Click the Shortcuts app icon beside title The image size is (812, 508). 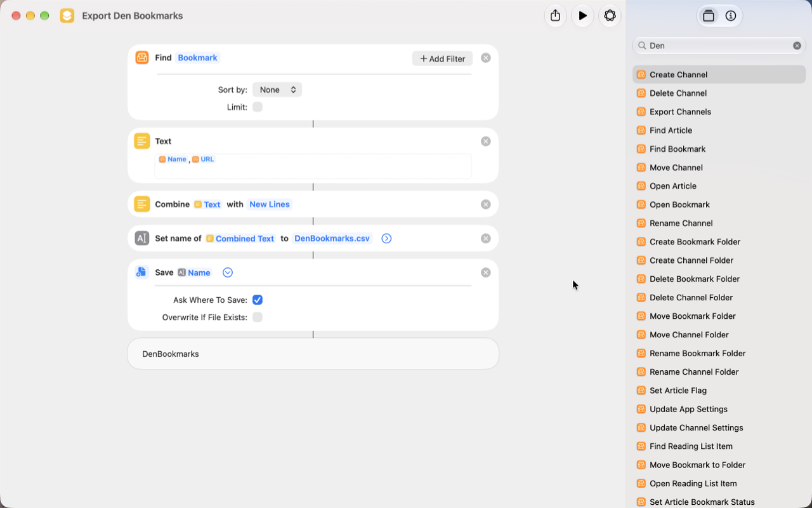pos(67,16)
